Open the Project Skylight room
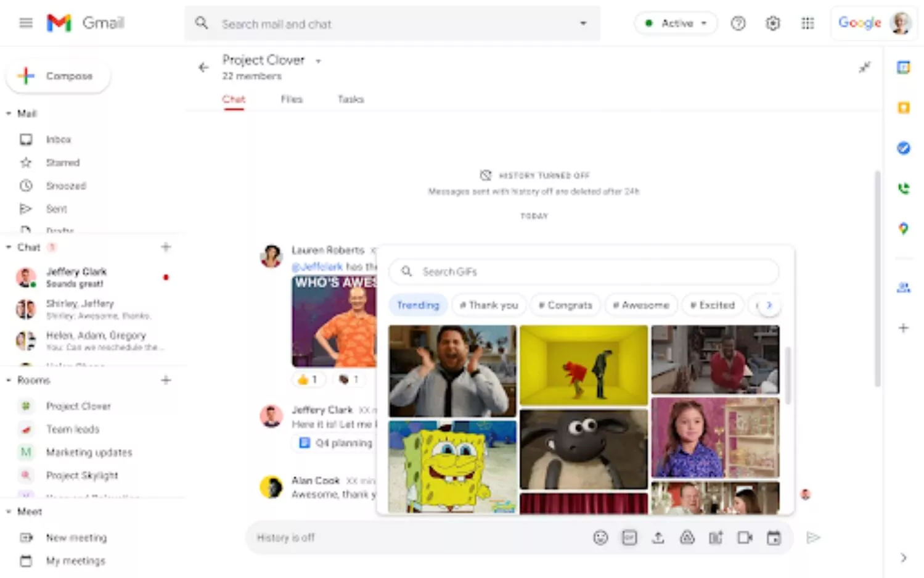Image resolution: width=924 pixels, height=578 pixels. pyautogui.click(x=81, y=476)
